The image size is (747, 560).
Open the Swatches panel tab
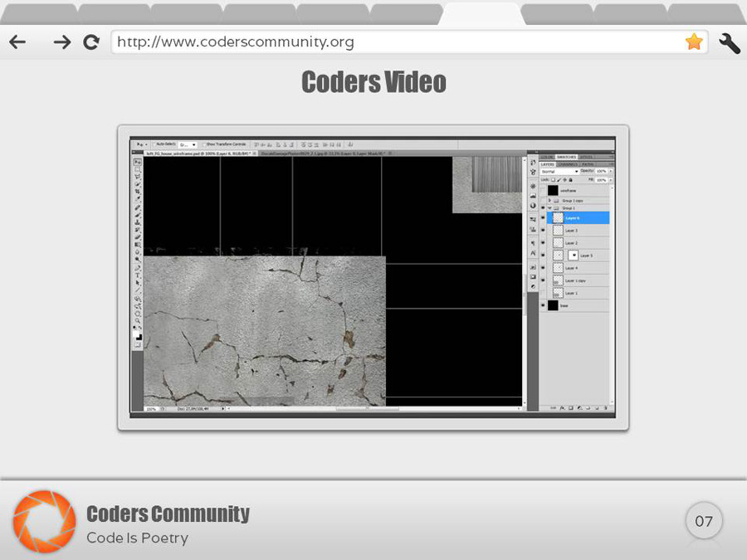[x=566, y=156]
